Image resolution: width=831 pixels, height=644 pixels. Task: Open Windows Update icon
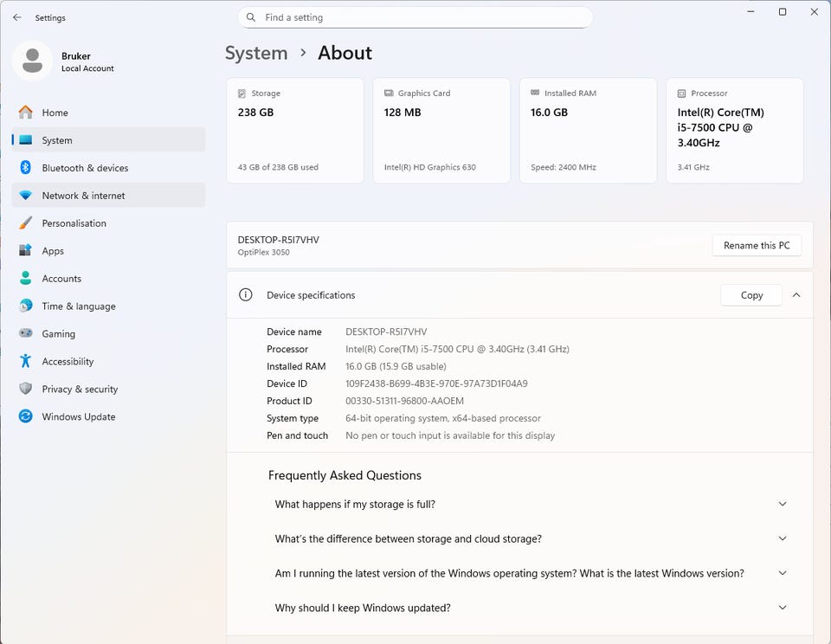click(x=25, y=417)
